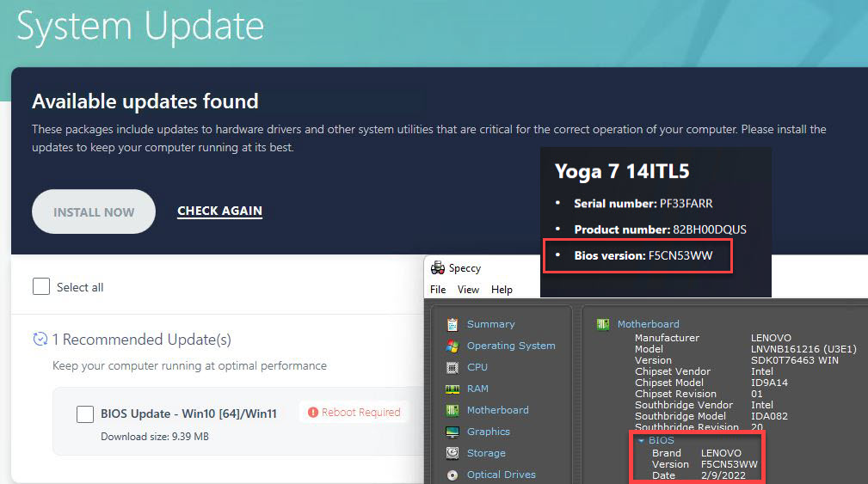Click the BIOS section heading
This screenshot has height=484, width=868.
coord(662,440)
